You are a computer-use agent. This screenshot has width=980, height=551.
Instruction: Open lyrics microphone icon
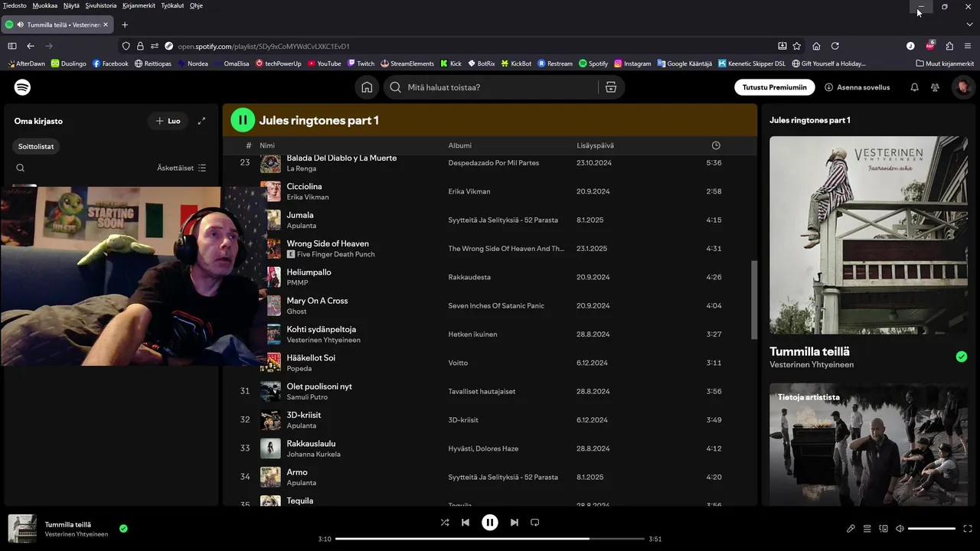[851, 529]
